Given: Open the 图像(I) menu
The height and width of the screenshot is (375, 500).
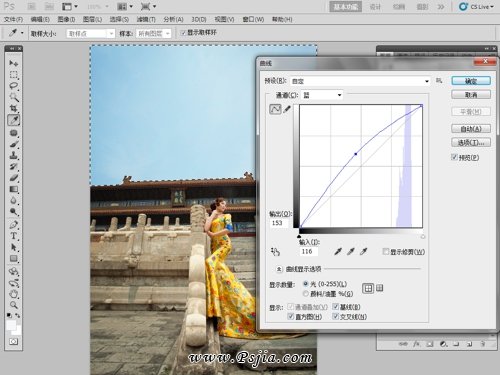Looking at the screenshot, I should (x=66, y=19).
